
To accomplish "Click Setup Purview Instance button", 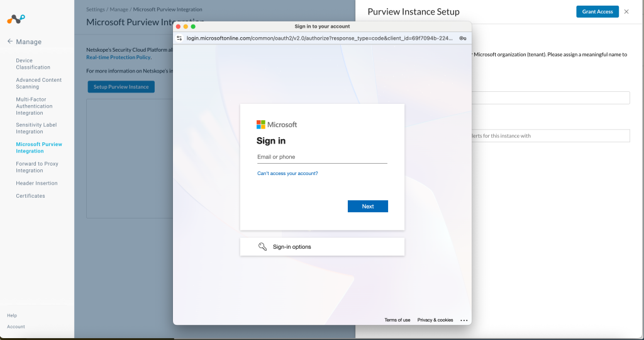I will tap(121, 87).
